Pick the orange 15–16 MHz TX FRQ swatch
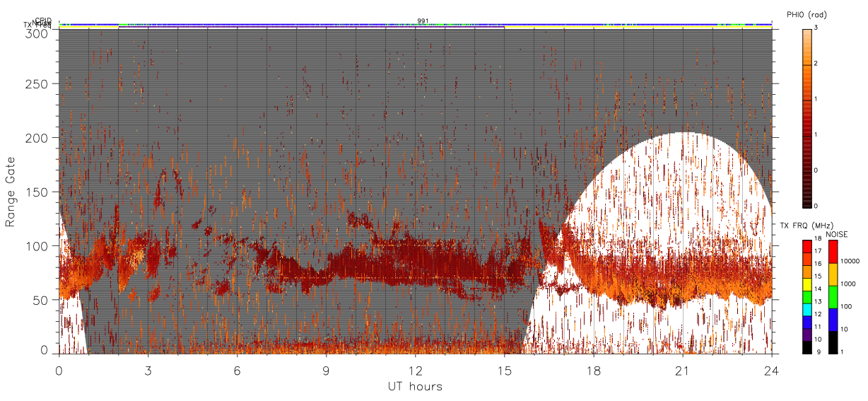 [807, 272]
